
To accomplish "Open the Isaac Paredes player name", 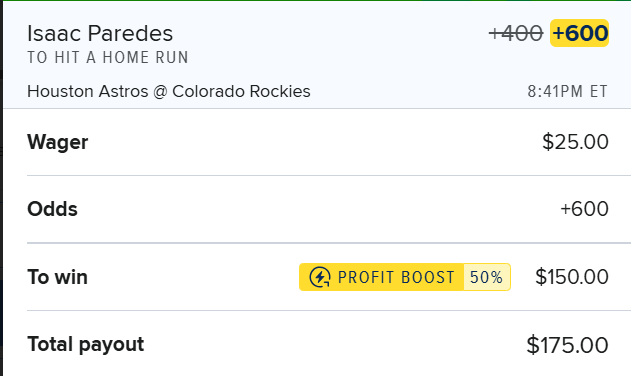I will pos(100,33).
